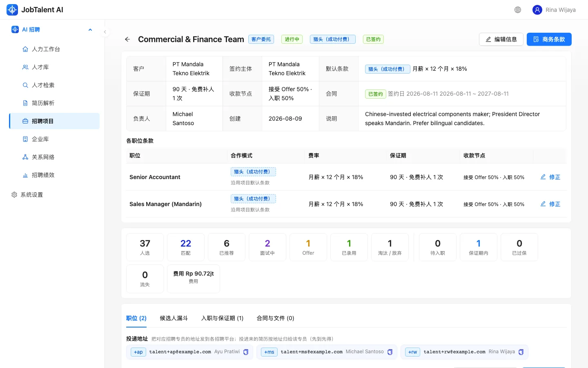Click Rina Wijaya user avatar
The image size is (588, 368).
point(537,10)
